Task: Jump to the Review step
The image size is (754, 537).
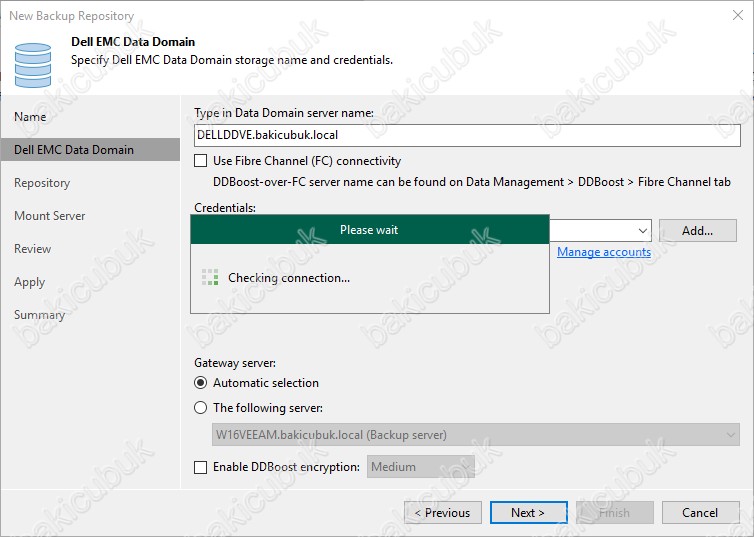Action: [33, 249]
